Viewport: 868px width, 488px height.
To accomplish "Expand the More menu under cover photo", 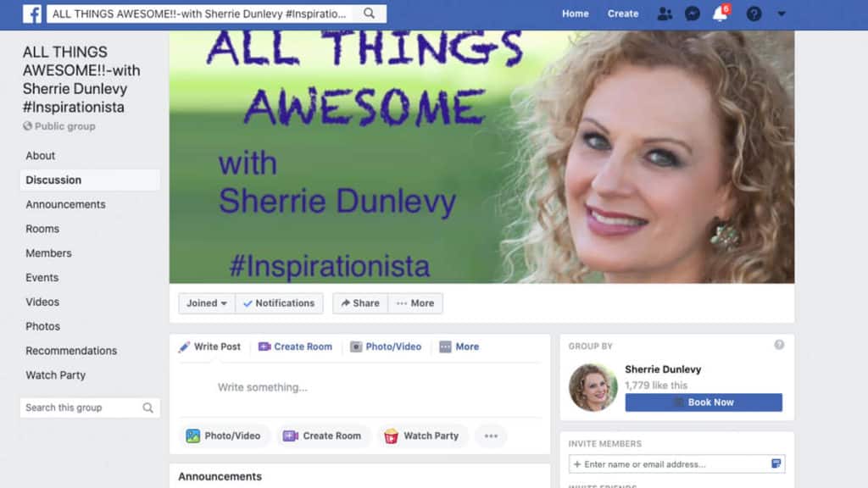I will pos(415,303).
